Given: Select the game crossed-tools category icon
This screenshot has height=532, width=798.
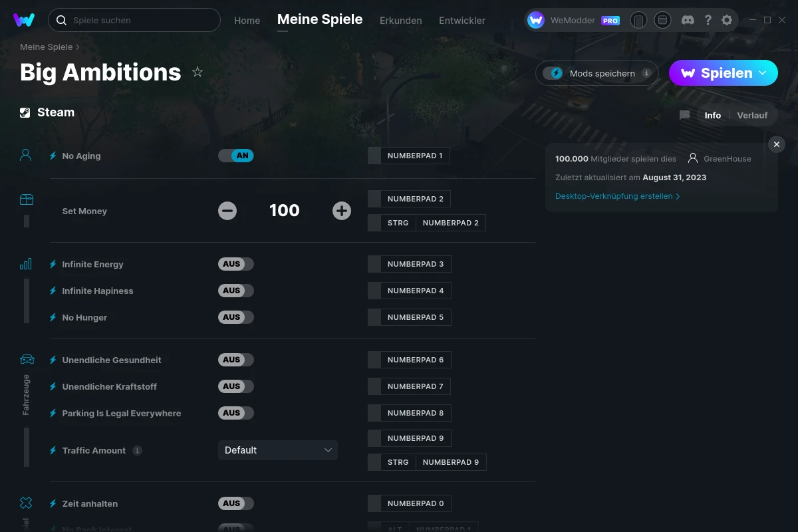Looking at the screenshot, I should click(x=26, y=503).
